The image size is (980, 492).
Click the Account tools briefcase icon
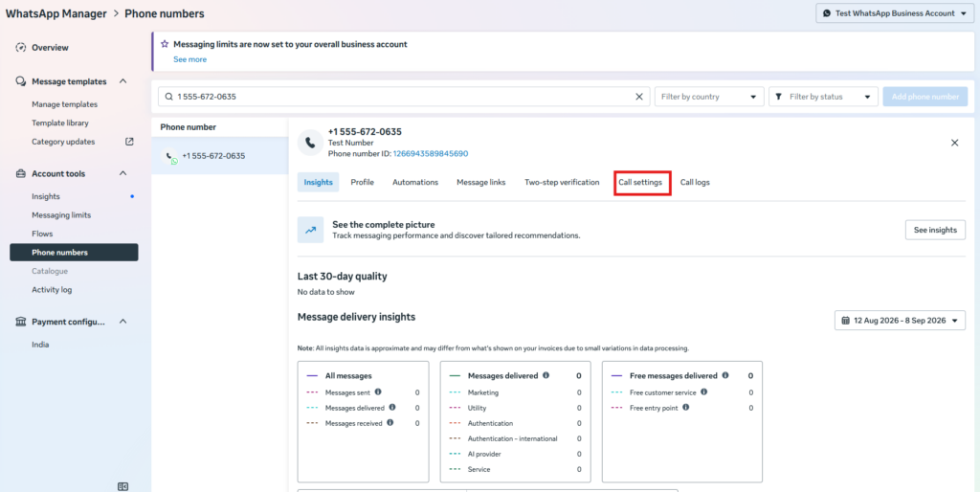point(21,174)
